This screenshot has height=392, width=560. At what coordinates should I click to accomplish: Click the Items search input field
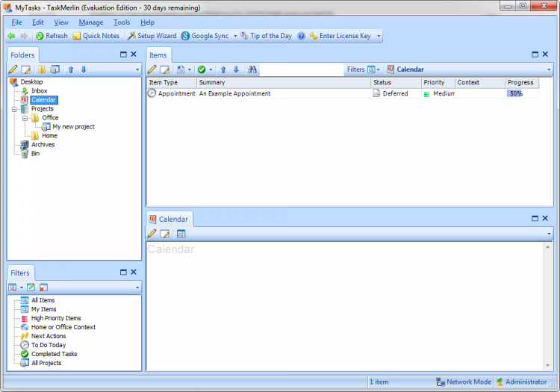pos(302,69)
